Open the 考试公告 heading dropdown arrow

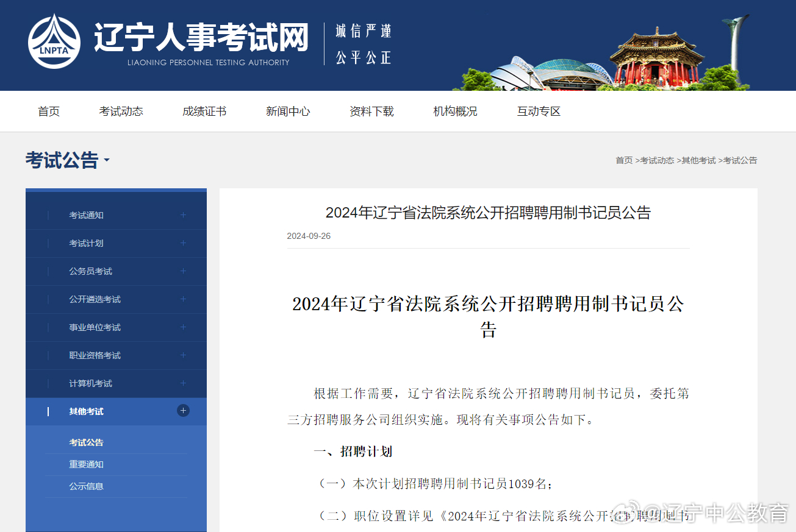107,161
